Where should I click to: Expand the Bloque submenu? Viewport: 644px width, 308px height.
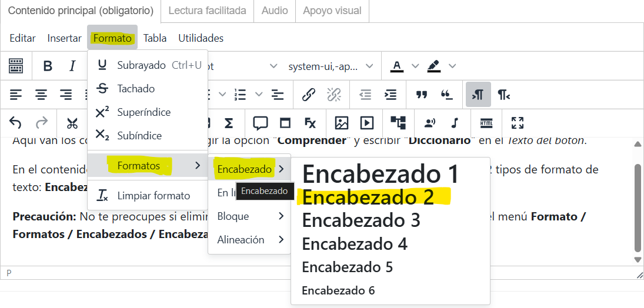[x=249, y=216]
